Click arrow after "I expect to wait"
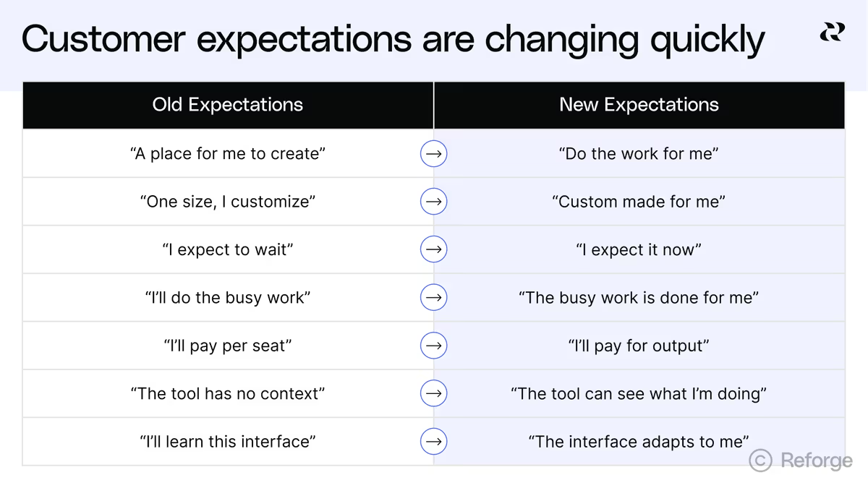Viewport: 868px width, 488px height. [434, 249]
